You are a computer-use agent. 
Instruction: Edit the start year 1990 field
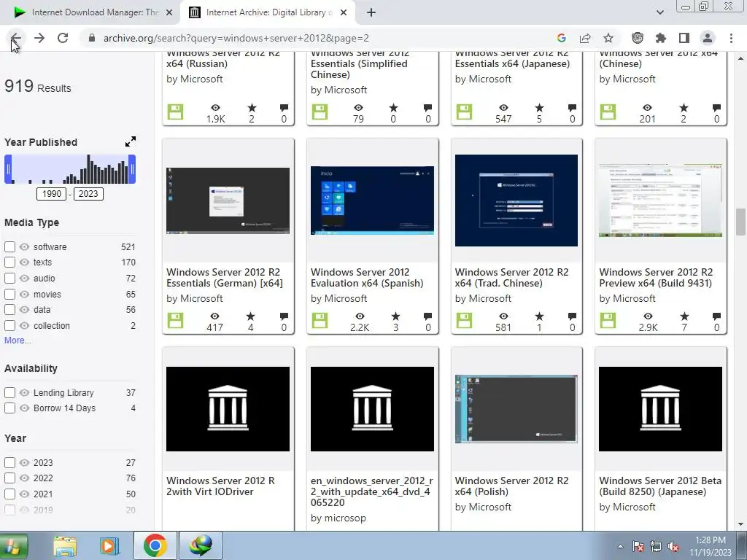(x=52, y=194)
